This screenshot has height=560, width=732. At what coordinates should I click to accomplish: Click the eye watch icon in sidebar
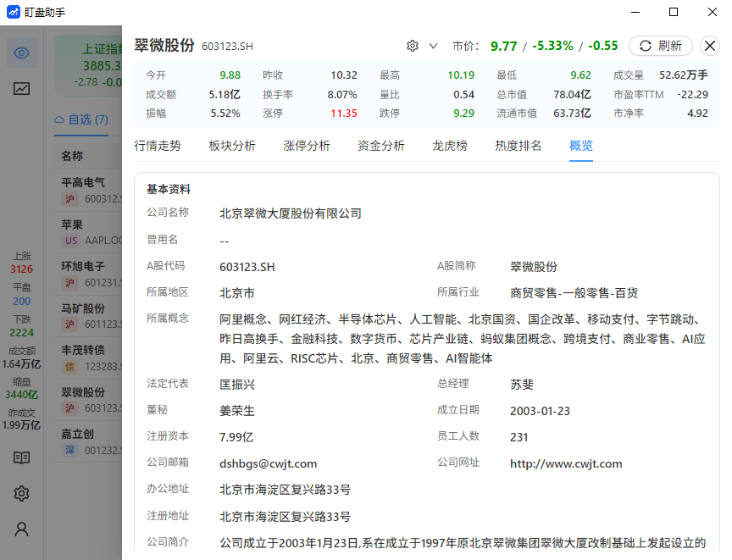point(21,53)
